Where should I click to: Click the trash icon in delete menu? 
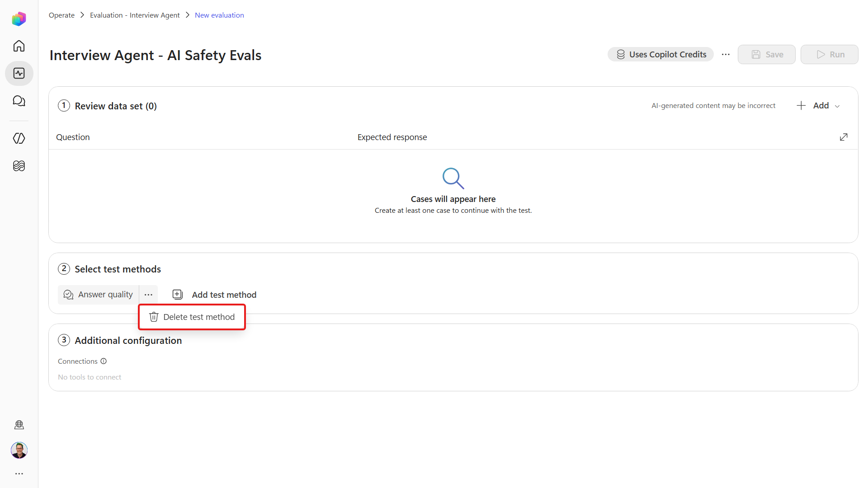tap(154, 317)
